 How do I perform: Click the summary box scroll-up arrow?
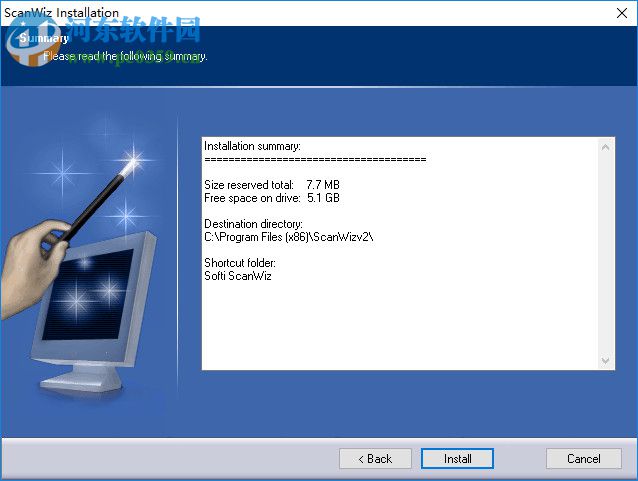pyautogui.click(x=605, y=147)
